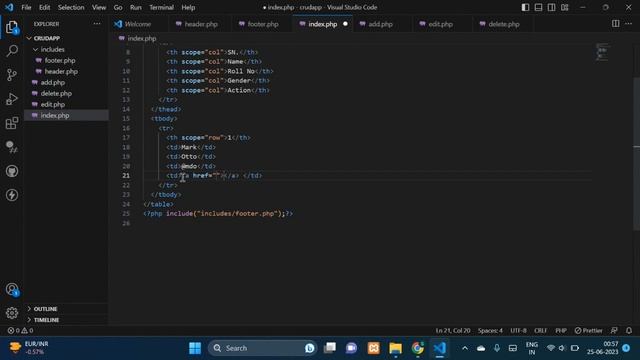Image resolution: width=640 pixels, height=360 pixels.
Task: Open the Run and Debug view
Action: (12, 99)
